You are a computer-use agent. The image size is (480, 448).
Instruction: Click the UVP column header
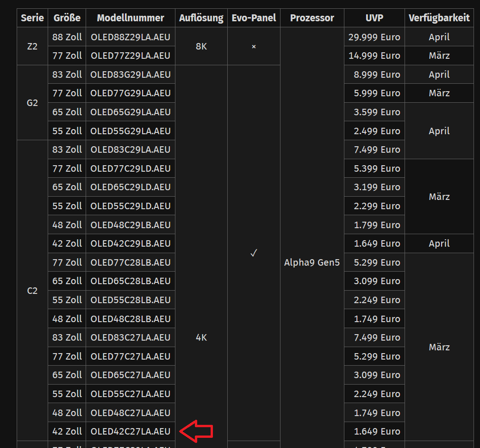pos(374,18)
